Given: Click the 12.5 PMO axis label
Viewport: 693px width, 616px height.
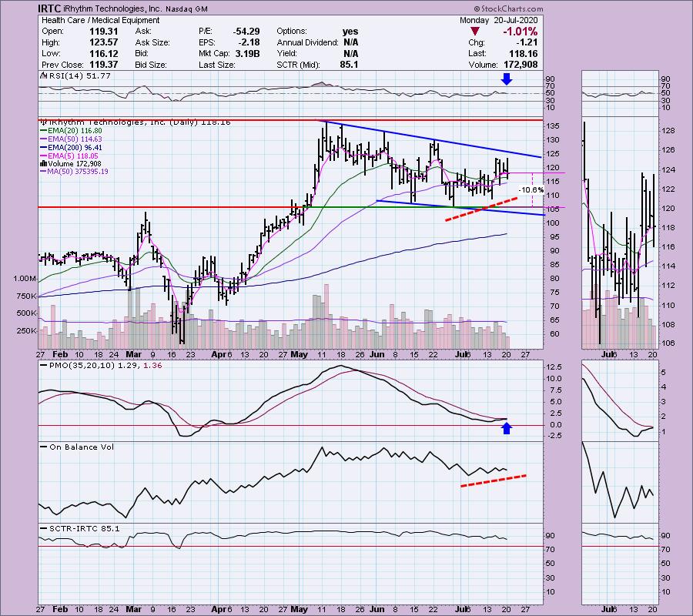Looking at the screenshot, I should [x=554, y=367].
